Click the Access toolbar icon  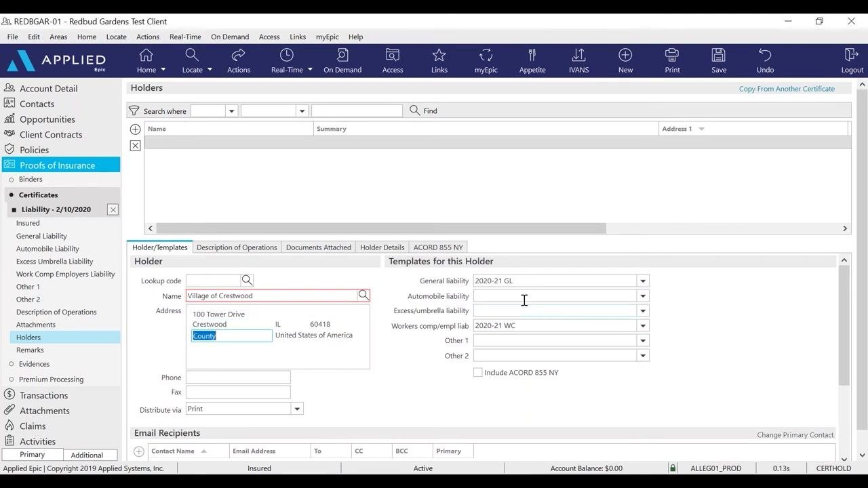pyautogui.click(x=393, y=55)
